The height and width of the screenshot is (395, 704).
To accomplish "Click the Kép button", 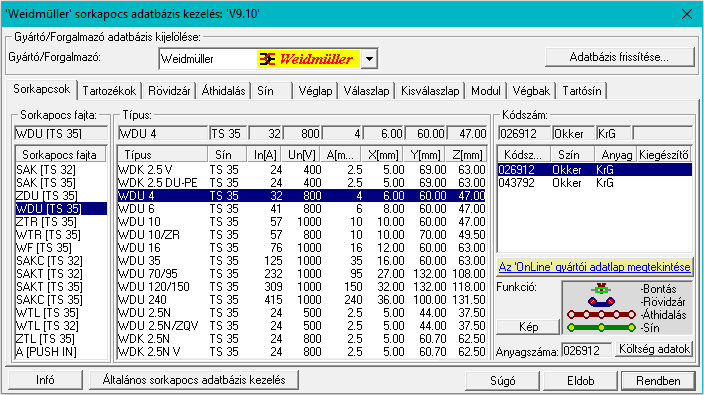I will [528, 327].
